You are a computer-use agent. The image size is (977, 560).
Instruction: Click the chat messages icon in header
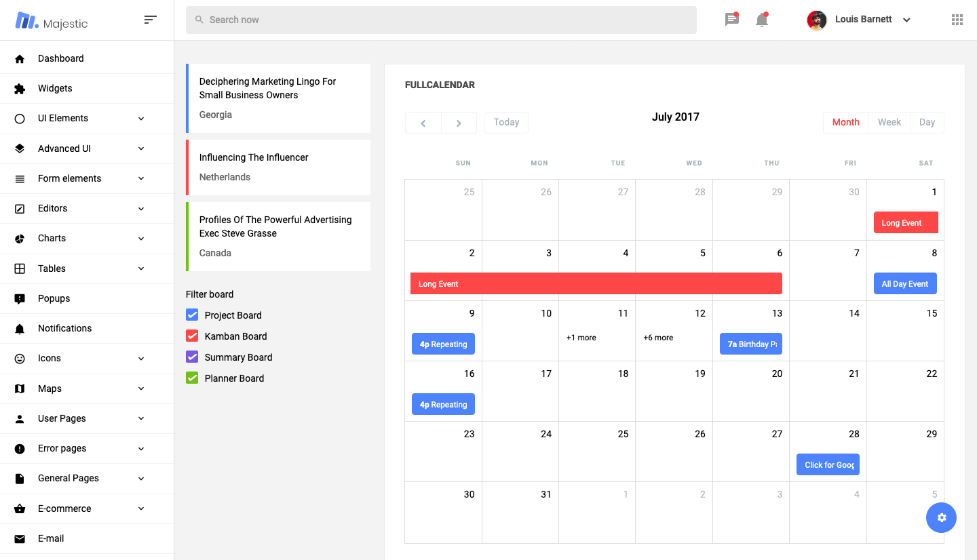[731, 20]
